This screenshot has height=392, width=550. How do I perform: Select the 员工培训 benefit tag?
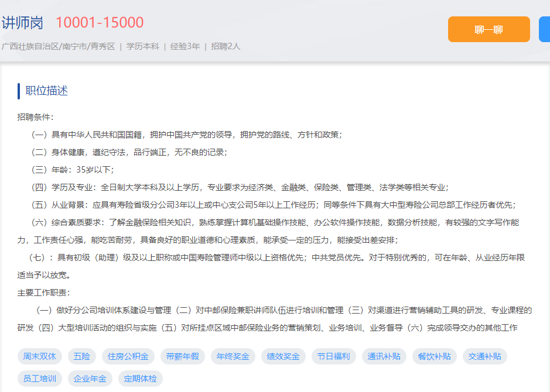(40, 379)
